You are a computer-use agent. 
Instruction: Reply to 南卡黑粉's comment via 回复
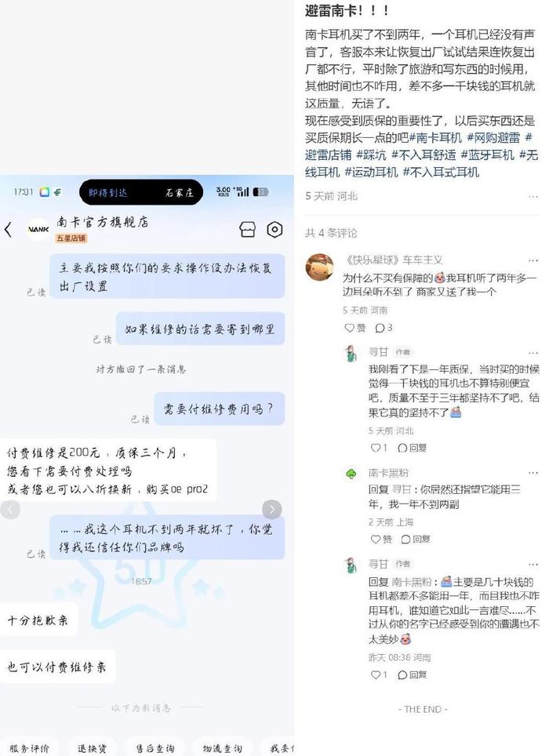click(x=415, y=539)
